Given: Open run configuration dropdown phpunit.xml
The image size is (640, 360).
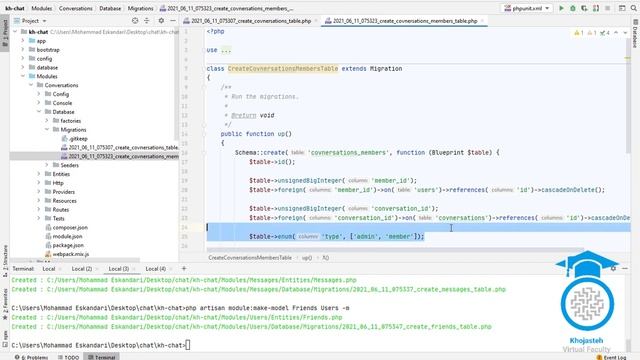Looking at the screenshot, I should [527, 8].
